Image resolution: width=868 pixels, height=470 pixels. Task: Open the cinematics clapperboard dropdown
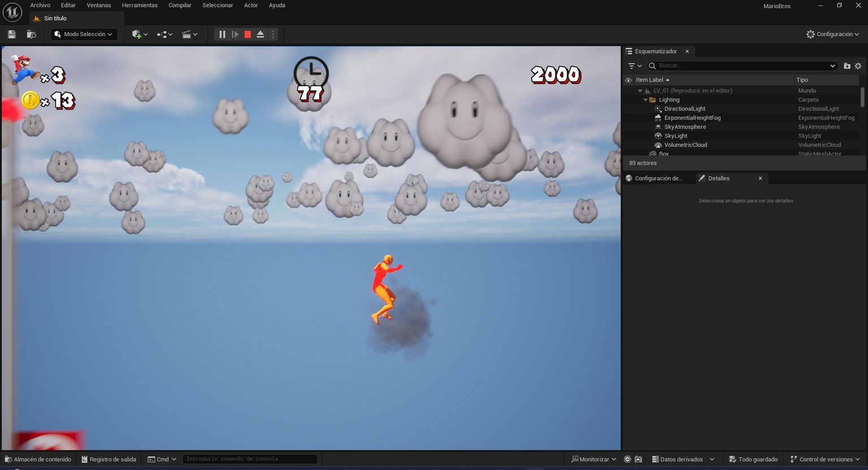[190, 34]
